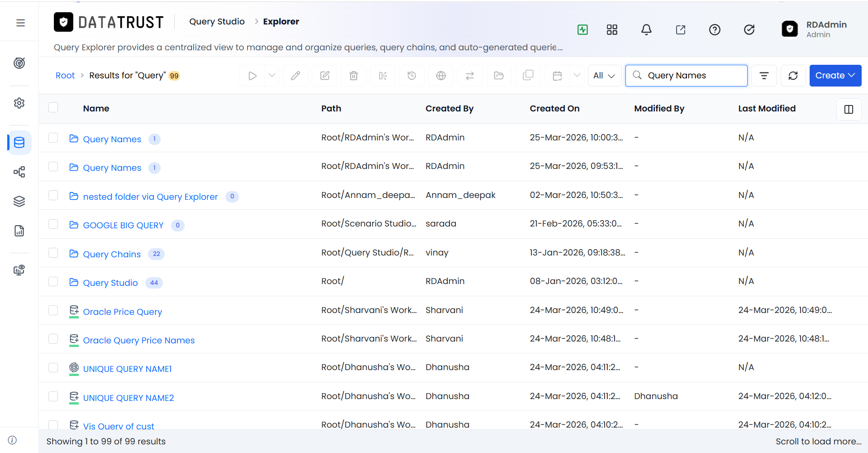This screenshot has height=453, width=868.
Task: Open the Query Chains folder
Action: 112,254
